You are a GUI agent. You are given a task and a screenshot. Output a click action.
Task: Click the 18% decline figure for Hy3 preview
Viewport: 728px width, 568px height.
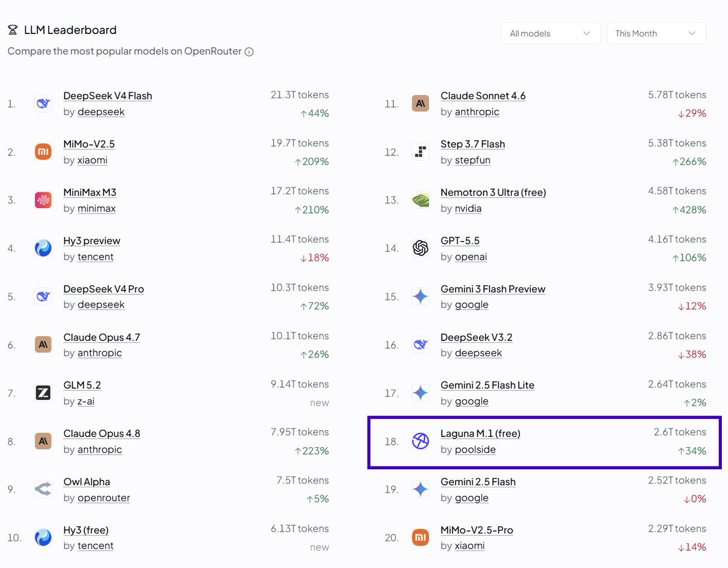(314, 258)
